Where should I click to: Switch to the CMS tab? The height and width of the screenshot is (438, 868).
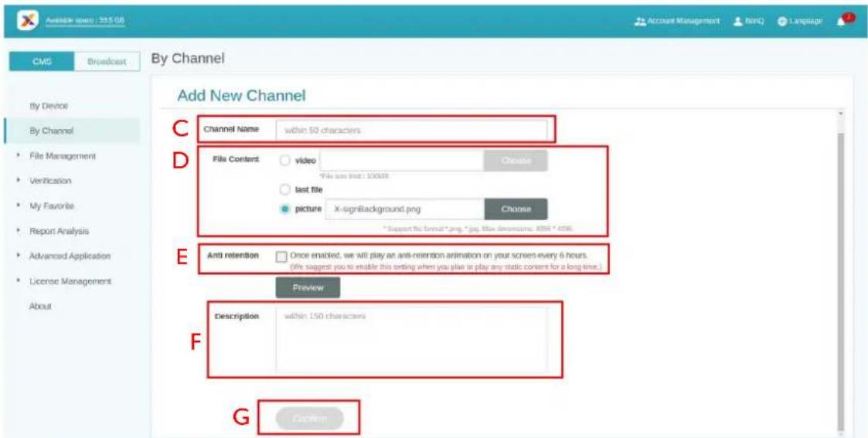pyautogui.click(x=42, y=62)
